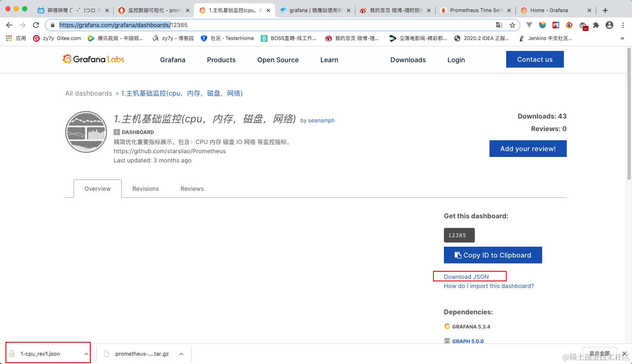The height and width of the screenshot is (364, 632).
Task: Open How do I import this dashboard link
Action: click(489, 286)
